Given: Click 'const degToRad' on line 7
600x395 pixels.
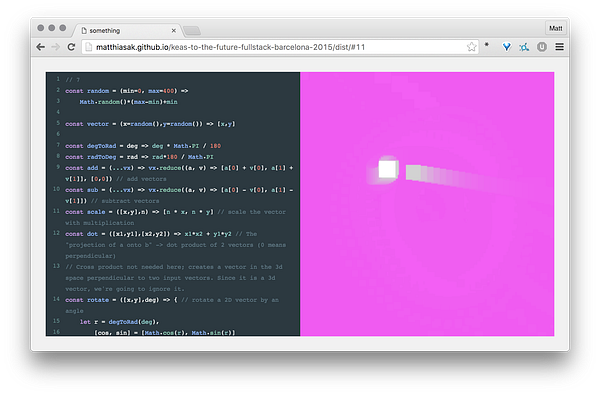Looking at the screenshot, I should coord(90,146).
